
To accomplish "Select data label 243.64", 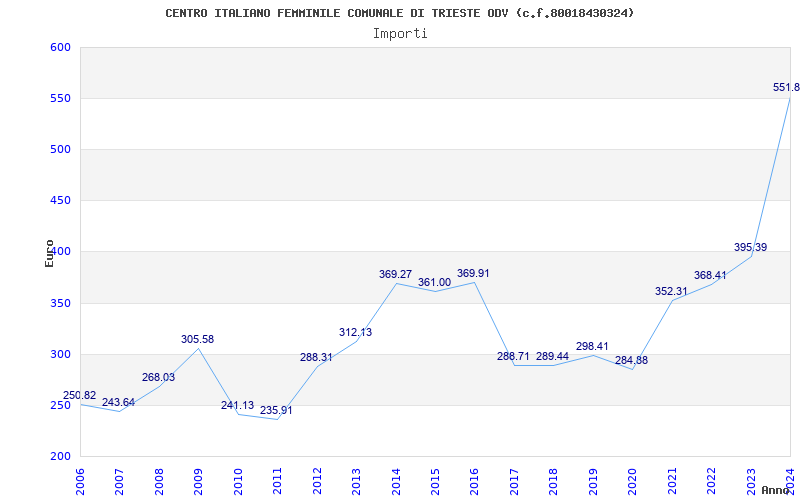I will (118, 402).
